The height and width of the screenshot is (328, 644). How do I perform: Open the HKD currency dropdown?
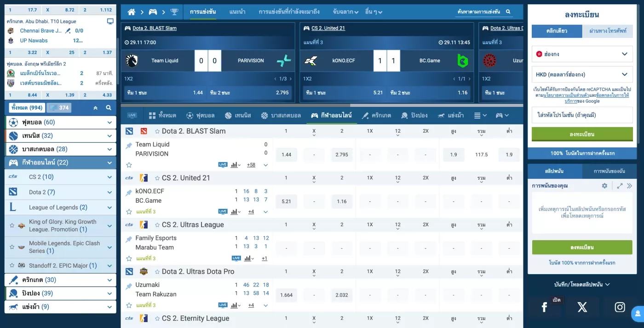tap(582, 74)
